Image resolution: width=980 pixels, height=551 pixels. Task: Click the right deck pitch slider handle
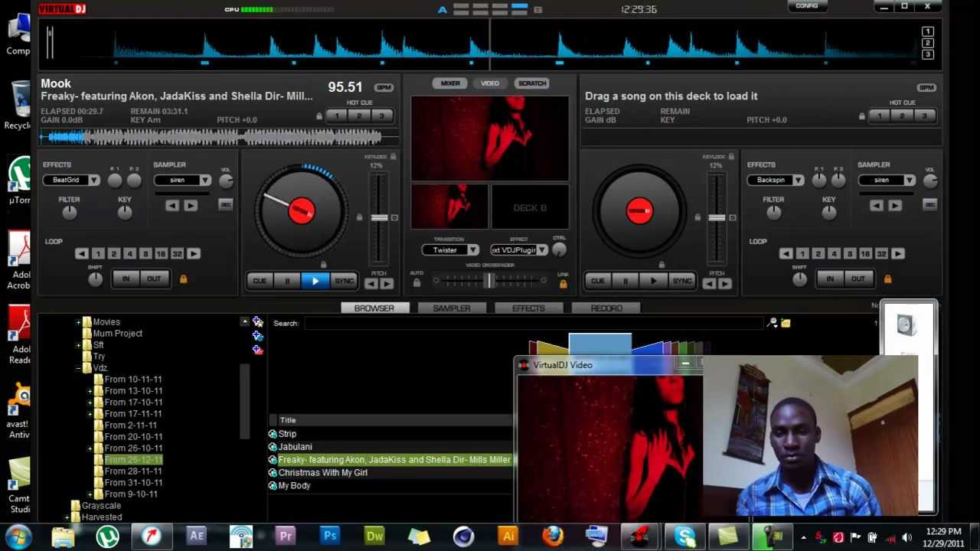717,217
